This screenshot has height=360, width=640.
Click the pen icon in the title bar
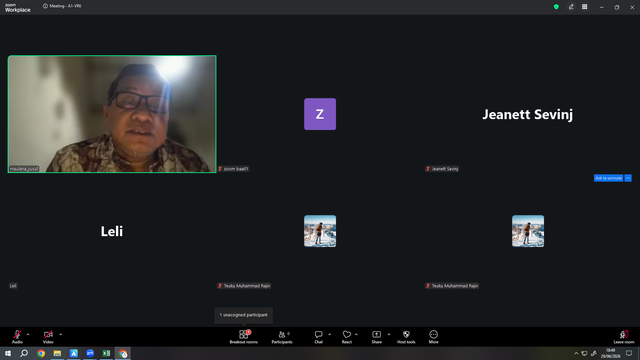[571, 7]
